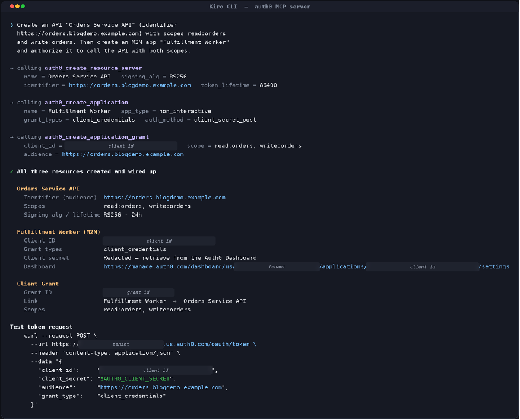Click signing_alg value 'RS256' in first call
This screenshot has height=420, width=520.
(x=178, y=77)
